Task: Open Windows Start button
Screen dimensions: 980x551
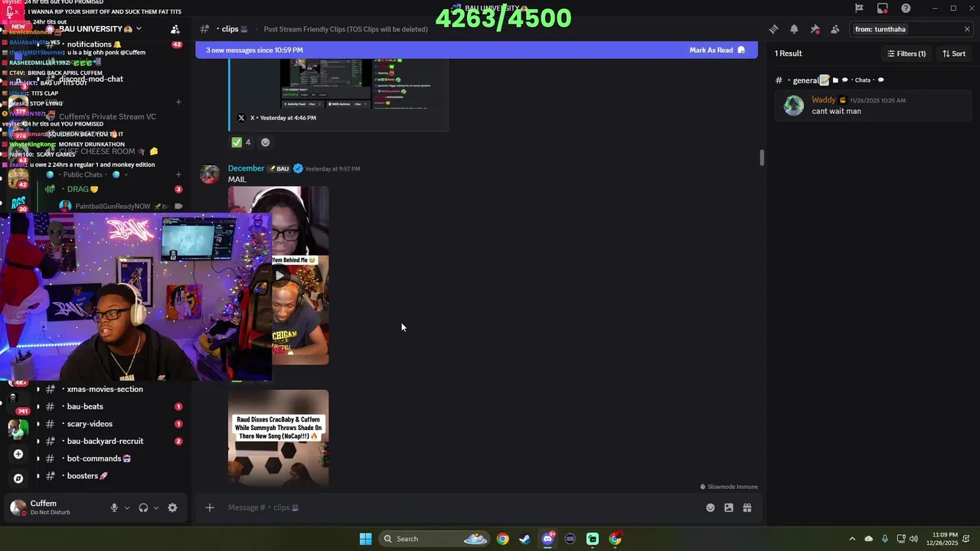Action: click(x=366, y=539)
